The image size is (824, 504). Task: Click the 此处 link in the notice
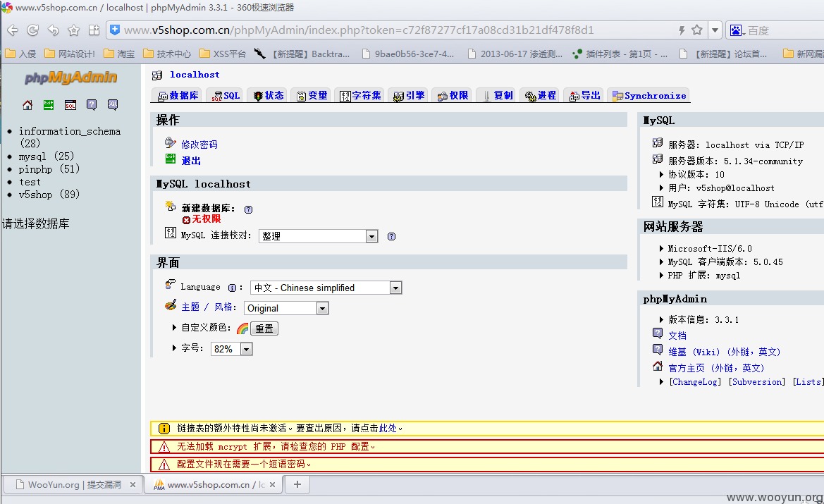(x=388, y=429)
